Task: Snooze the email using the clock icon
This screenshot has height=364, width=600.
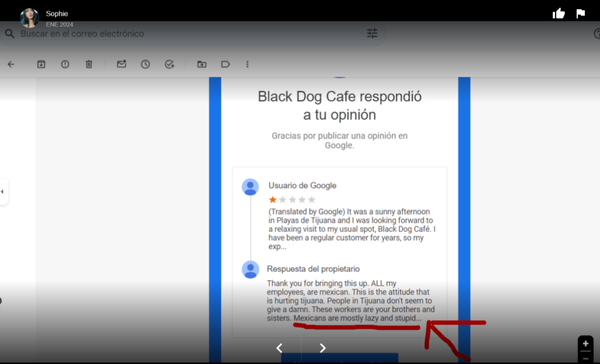Action: click(x=145, y=64)
